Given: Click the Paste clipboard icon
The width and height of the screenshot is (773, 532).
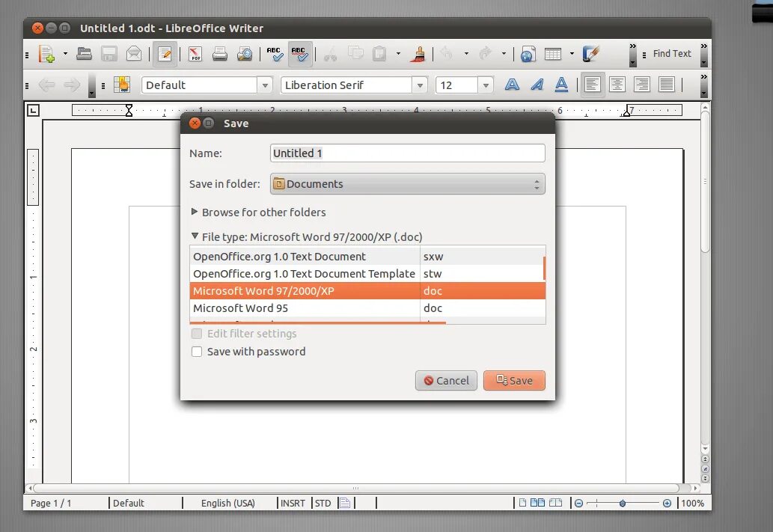Looking at the screenshot, I should tap(379, 53).
